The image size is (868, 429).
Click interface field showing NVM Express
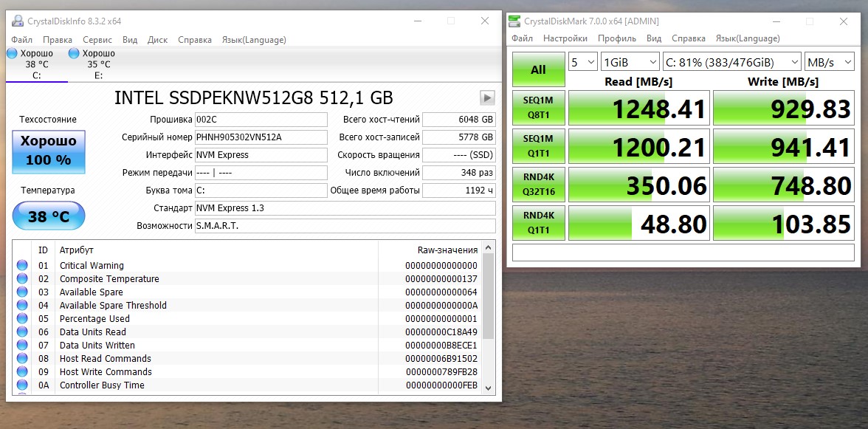coord(261,155)
